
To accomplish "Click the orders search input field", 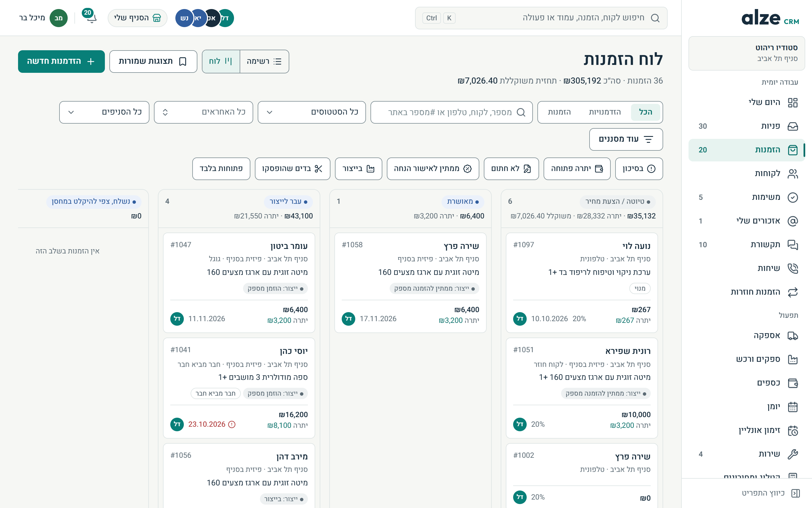I will [451, 112].
